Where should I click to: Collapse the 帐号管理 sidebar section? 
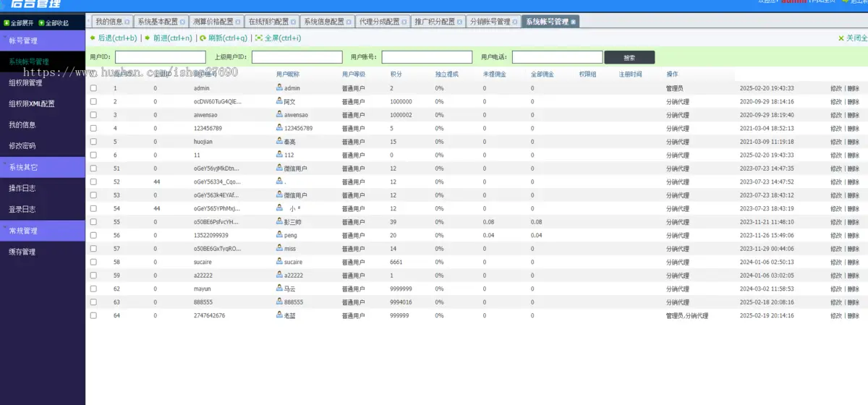43,40
